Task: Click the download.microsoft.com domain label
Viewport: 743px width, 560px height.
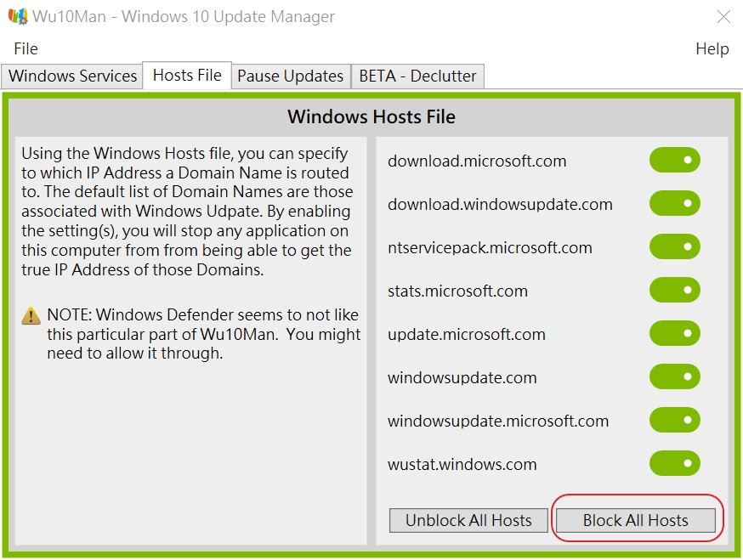Action: pos(477,161)
